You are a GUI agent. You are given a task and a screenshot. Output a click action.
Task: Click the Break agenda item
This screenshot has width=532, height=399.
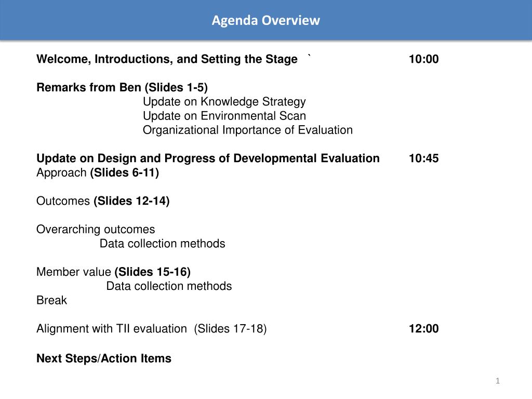(x=51, y=301)
